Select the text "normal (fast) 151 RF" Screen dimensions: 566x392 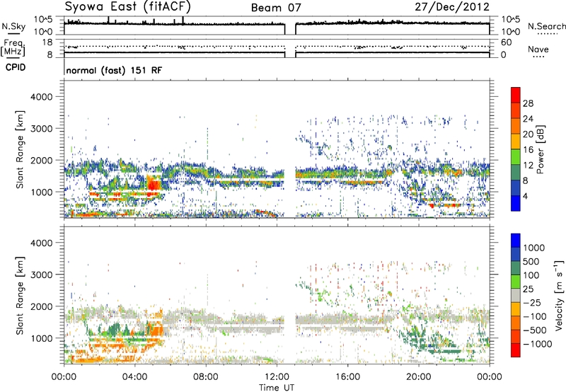point(114,70)
